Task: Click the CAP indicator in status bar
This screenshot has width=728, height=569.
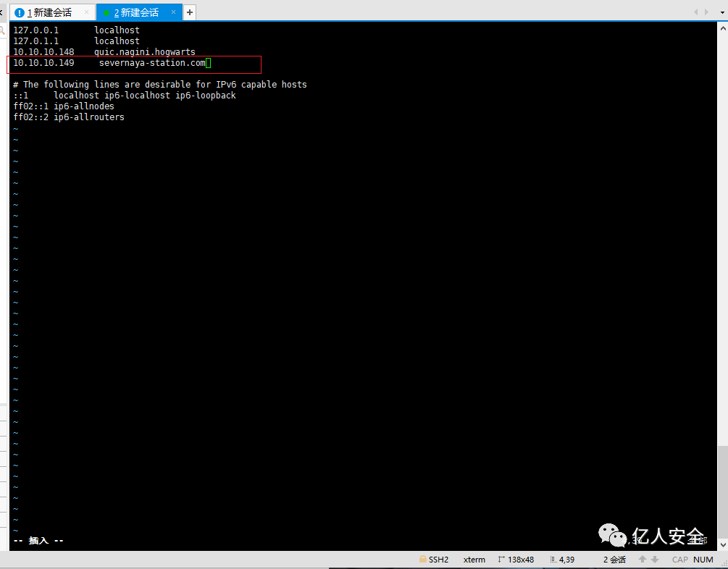Action: click(x=679, y=560)
